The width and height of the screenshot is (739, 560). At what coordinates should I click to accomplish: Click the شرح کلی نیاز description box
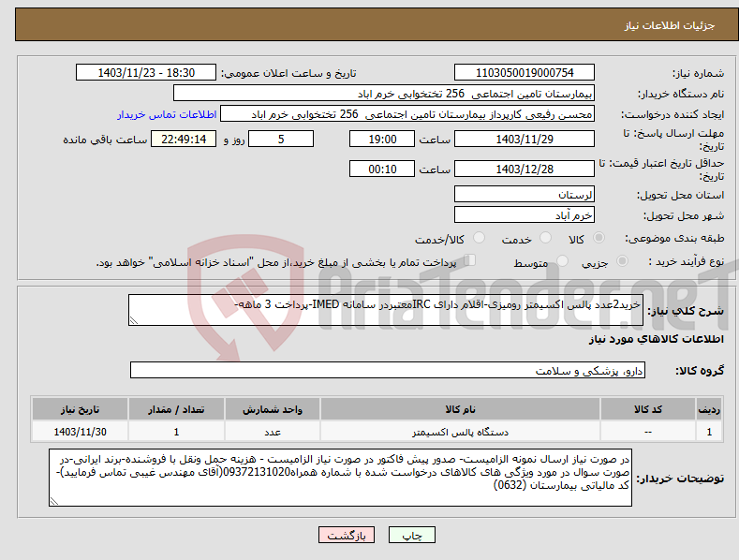[x=386, y=310]
